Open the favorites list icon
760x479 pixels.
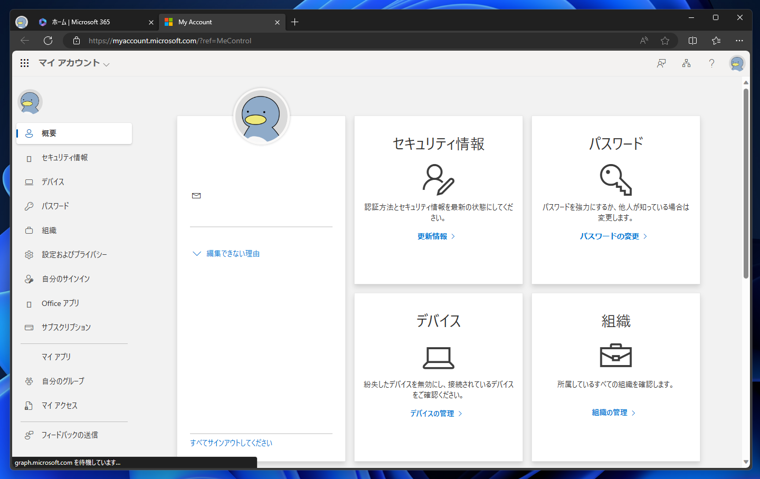pyautogui.click(x=716, y=41)
